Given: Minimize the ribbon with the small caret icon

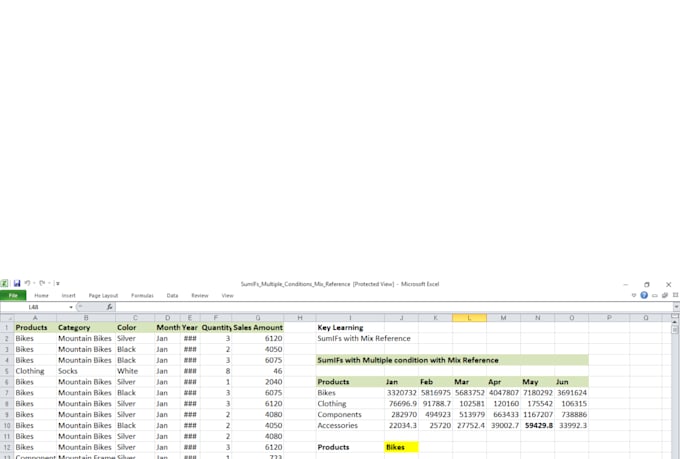Looking at the screenshot, I should [634, 295].
